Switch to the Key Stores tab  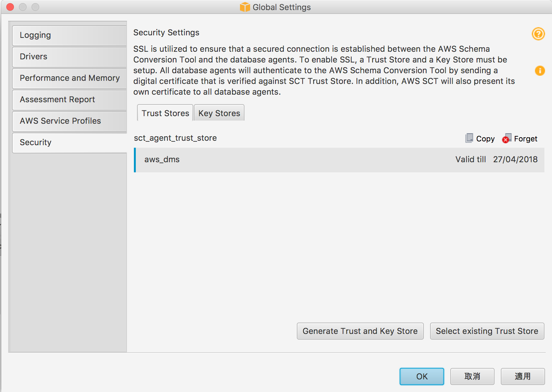(219, 113)
